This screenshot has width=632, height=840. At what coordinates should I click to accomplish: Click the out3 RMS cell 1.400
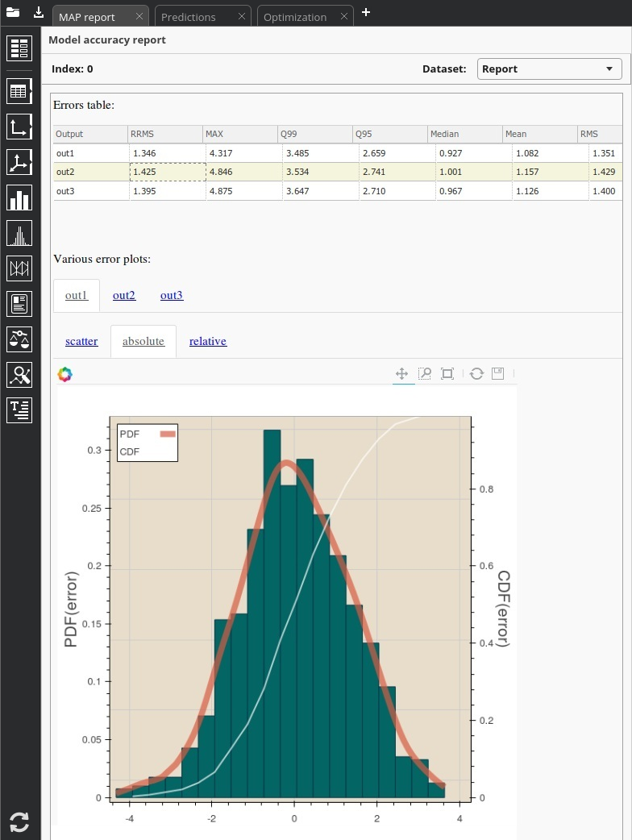(605, 191)
